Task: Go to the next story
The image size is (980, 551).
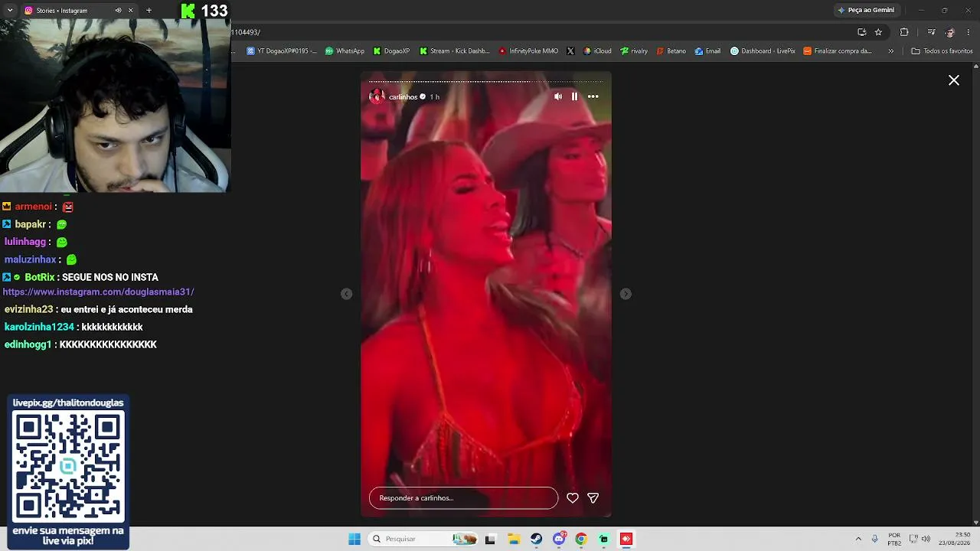Action: [x=626, y=294]
